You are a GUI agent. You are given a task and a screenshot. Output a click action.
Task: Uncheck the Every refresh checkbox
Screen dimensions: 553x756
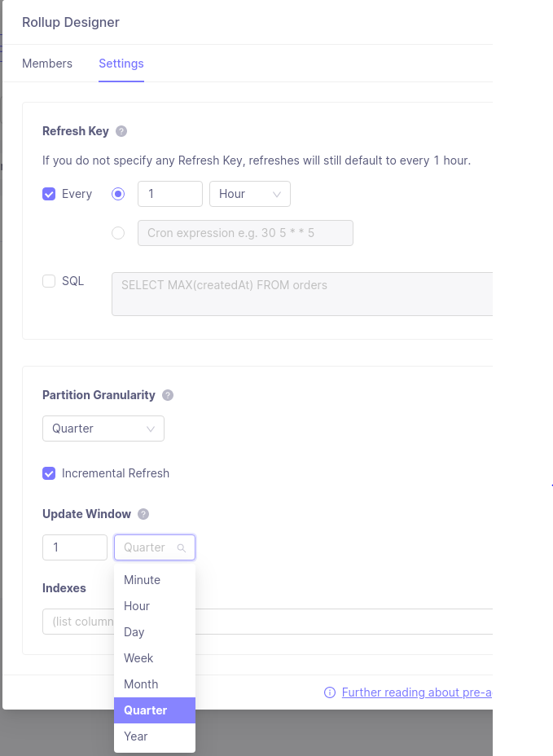(x=49, y=194)
